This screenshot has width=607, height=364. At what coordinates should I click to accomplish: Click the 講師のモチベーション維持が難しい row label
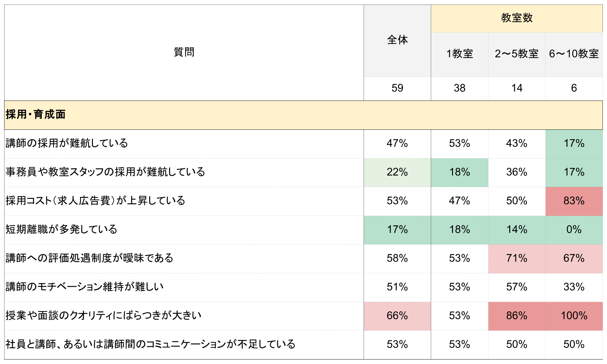[85, 287]
